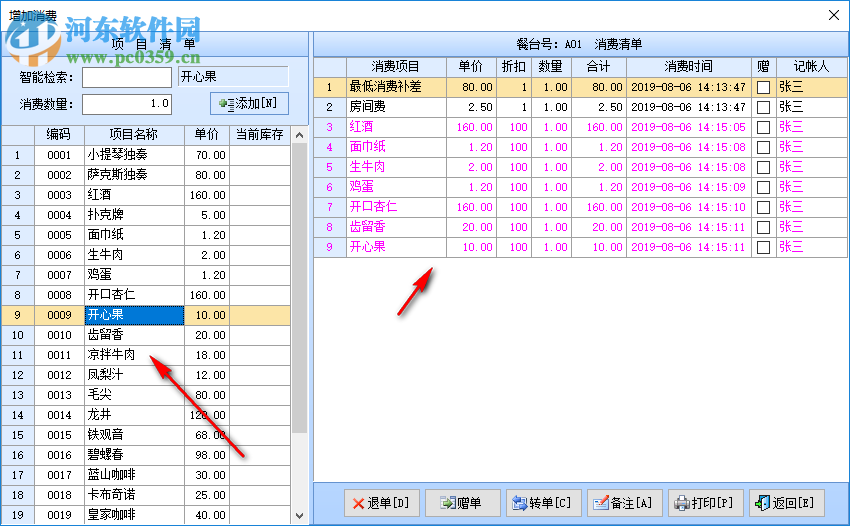Viewport: 850px width, 526px height.
Task: Click the 开心果 selected item name field
Action: (233, 77)
